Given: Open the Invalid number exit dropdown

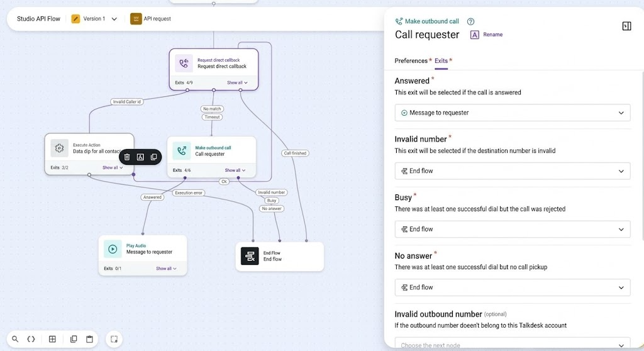Looking at the screenshot, I should pyautogui.click(x=513, y=171).
